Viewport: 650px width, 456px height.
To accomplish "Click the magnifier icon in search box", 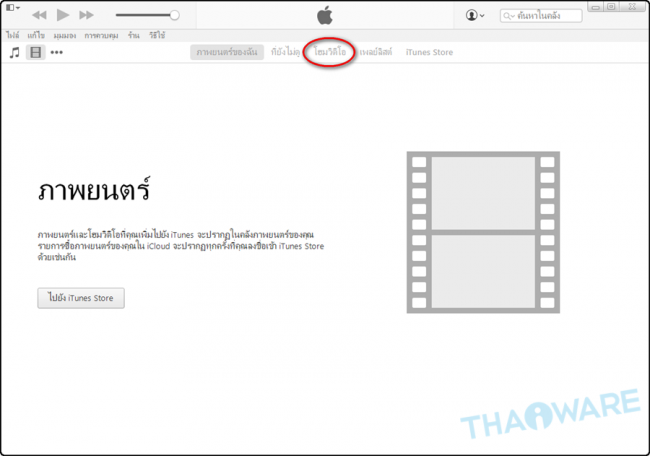I will click(x=508, y=16).
